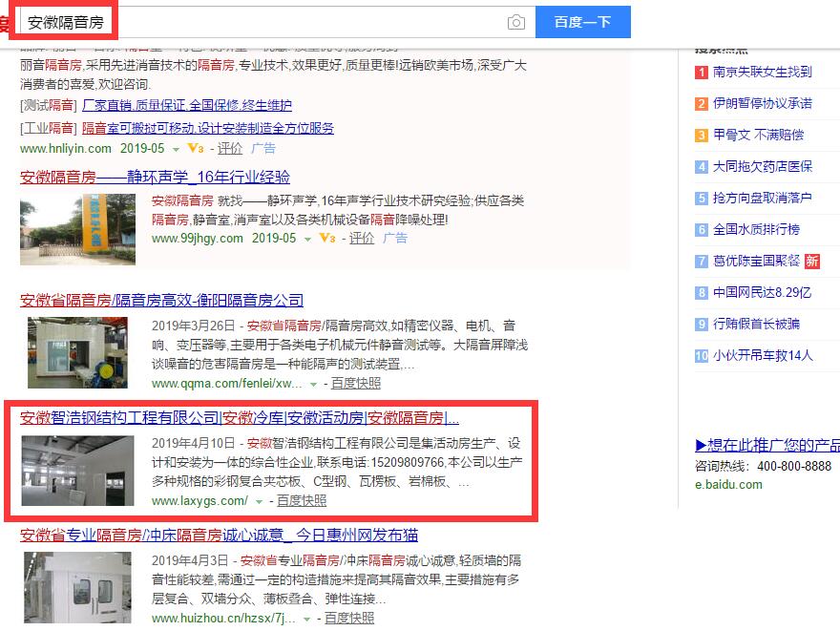Image resolution: width=840 pixels, height=631 pixels.
Task: Expand the dropdown arrow next to www.huizhou.cn
Action: [307, 620]
